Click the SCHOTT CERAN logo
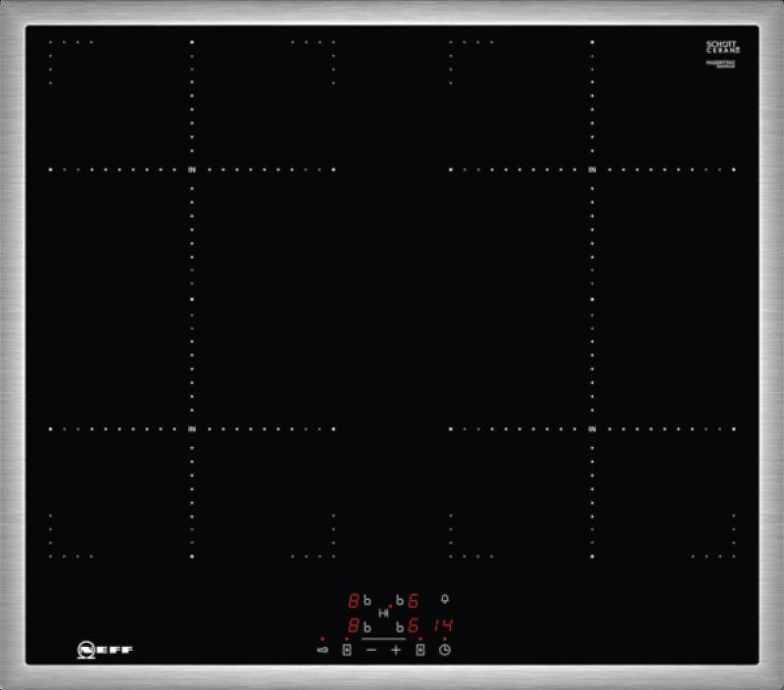This screenshot has width=784, height=690. coord(723,47)
